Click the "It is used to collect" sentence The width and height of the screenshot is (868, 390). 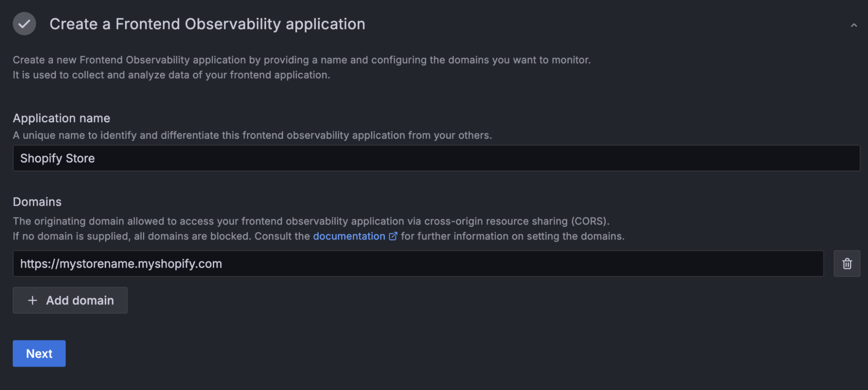pos(171,75)
